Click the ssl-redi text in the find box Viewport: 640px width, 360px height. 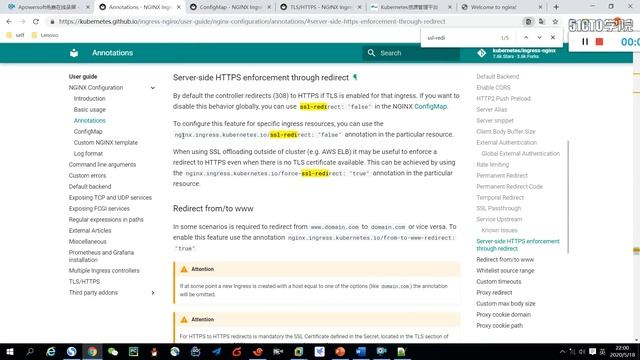pos(436,38)
